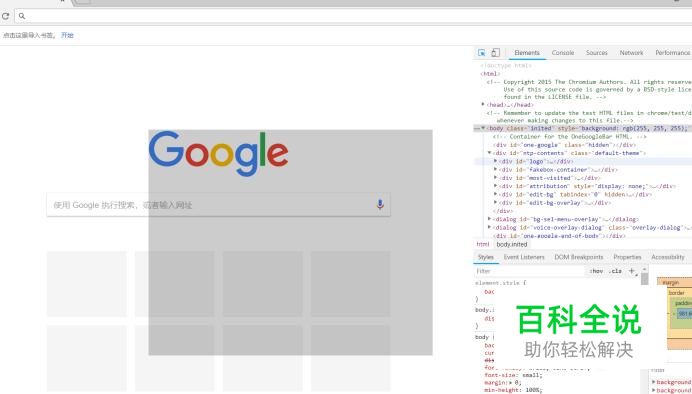Focus the browser address bar field
This screenshot has height=394, width=692.
(x=353, y=16)
